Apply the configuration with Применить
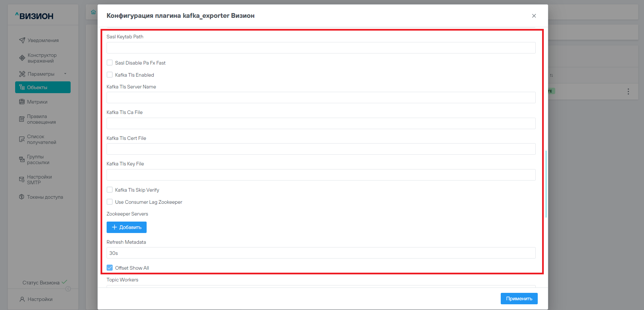This screenshot has height=310, width=644. pos(519,299)
